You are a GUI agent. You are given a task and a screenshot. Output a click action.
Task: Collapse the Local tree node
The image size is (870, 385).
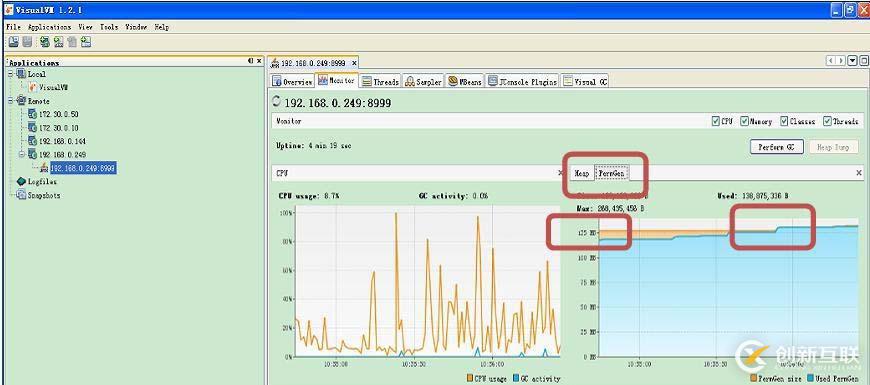click(11, 74)
